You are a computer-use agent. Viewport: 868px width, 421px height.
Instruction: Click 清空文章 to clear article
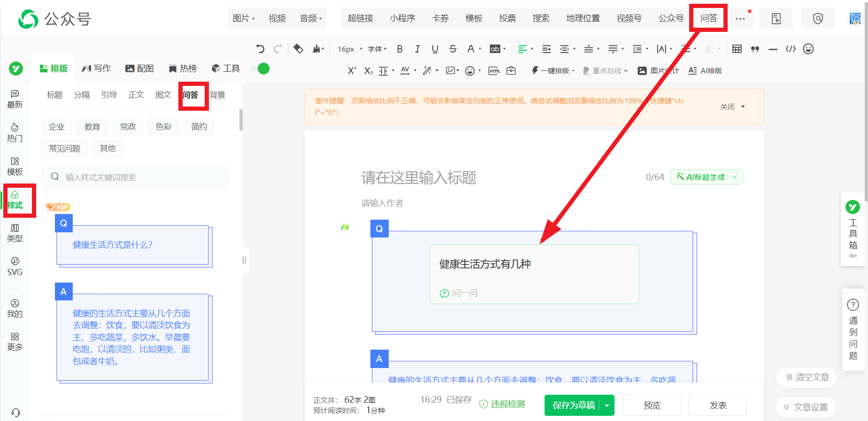[x=807, y=377]
